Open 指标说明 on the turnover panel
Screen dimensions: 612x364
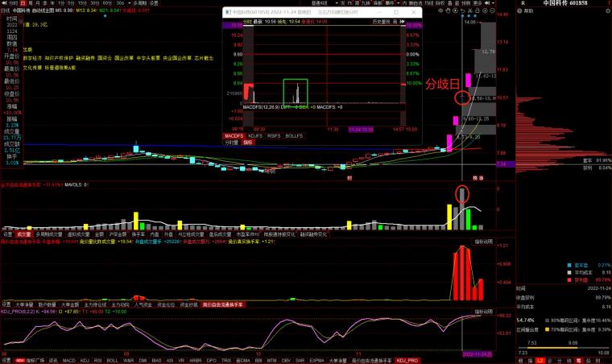click(483, 242)
